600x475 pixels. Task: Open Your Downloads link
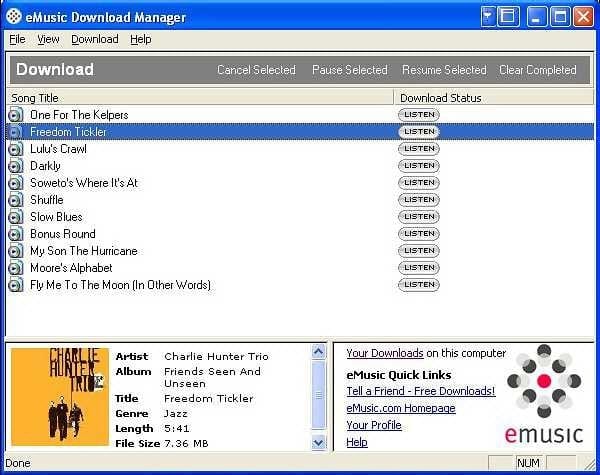[x=385, y=353]
